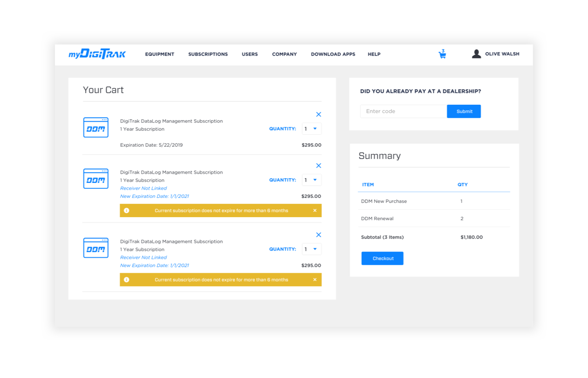The width and height of the screenshot is (588, 378).
Task: Click Expiration Date: 5/22/2019 text
Action: tap(151, 145)
